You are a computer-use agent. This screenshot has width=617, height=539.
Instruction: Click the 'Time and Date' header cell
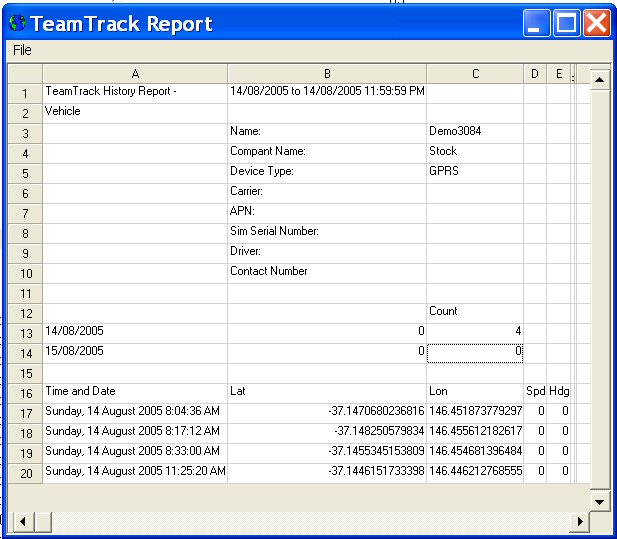pyautogui.click(x=135, y=393)
